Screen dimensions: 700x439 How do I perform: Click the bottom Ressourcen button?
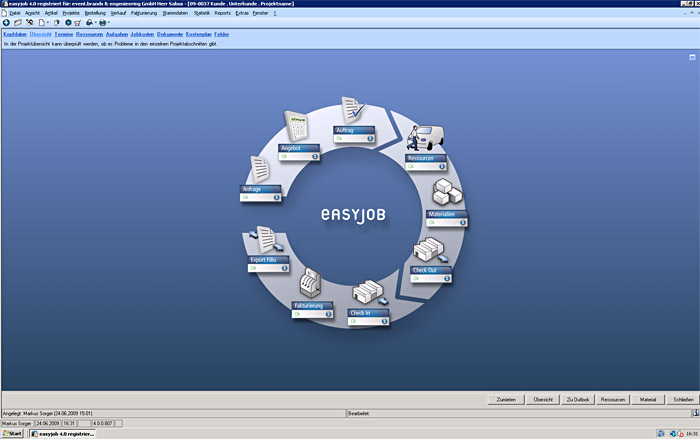(612, 399)
